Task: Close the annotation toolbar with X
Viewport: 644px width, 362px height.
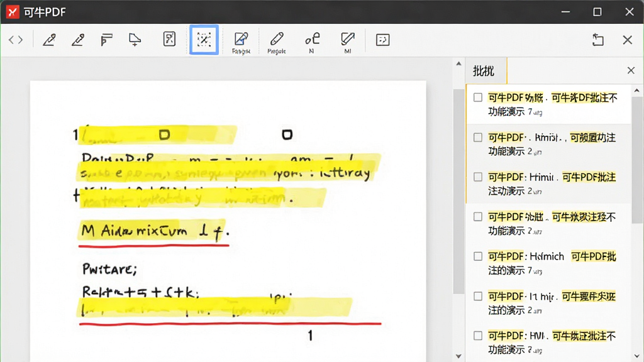Action: coord(627,40)
